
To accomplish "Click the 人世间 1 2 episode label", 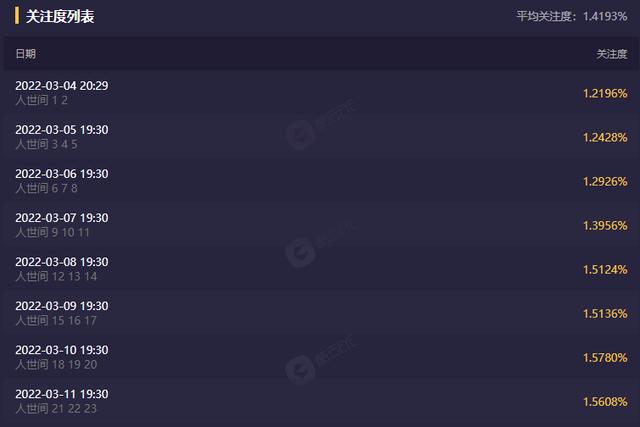I will [41, 100].
